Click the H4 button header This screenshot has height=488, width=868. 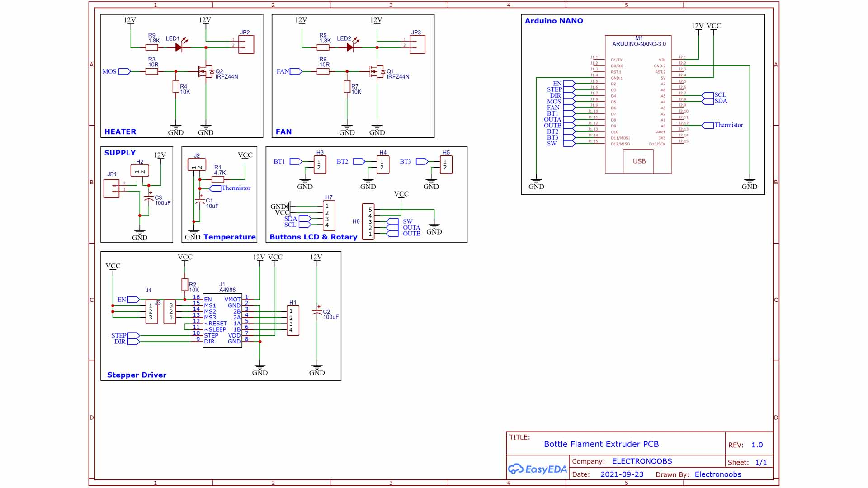click(383, 164)
